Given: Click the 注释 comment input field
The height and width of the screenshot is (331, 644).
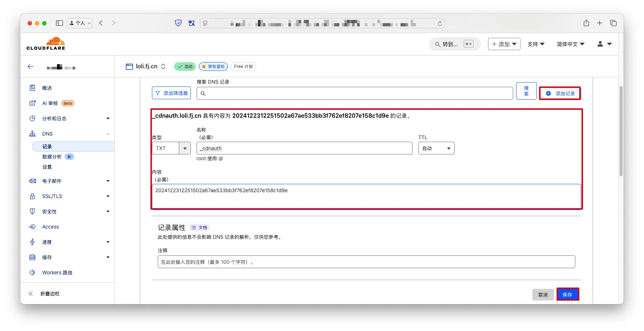Looking at the screenshot, I should tap(366, 262).
